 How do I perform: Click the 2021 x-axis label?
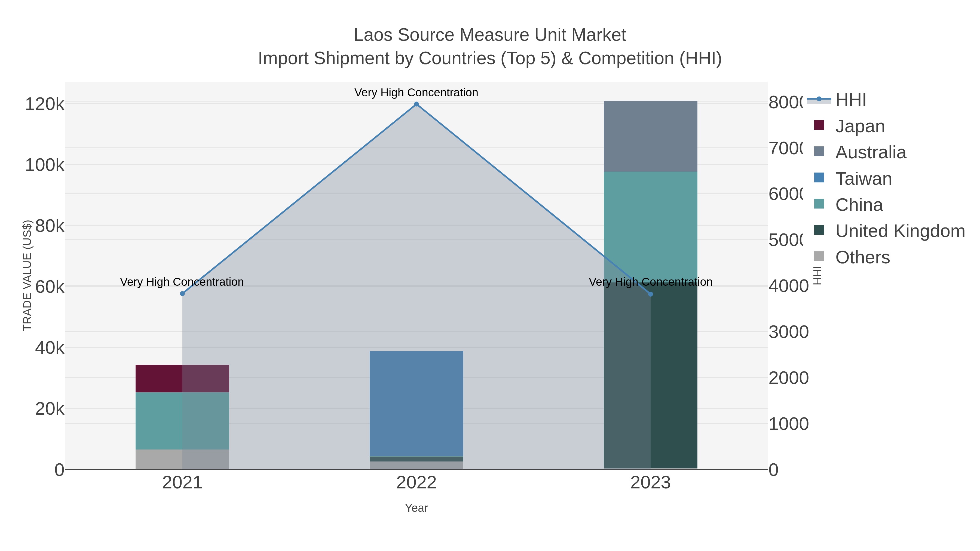coord(182,483)
